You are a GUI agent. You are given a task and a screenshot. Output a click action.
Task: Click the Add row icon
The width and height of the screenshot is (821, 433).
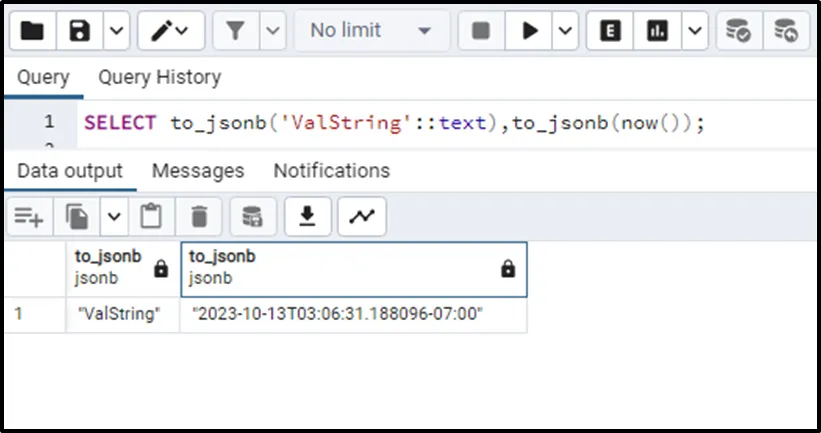(28, 216)
